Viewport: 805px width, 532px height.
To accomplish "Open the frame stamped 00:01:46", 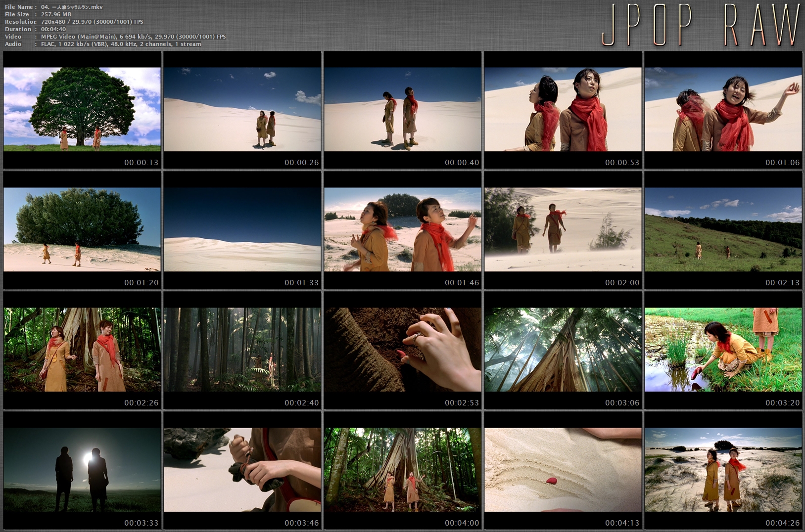I will (x=403, y=230).
